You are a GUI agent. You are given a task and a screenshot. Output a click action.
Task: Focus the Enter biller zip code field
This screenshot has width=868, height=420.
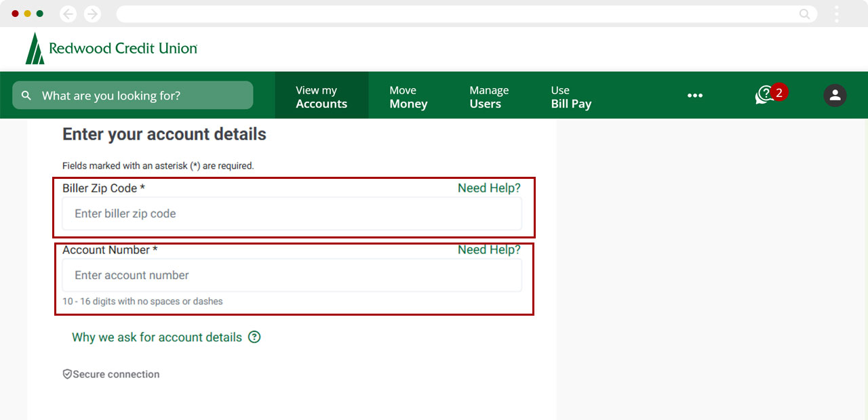click(x=292, y=214)
